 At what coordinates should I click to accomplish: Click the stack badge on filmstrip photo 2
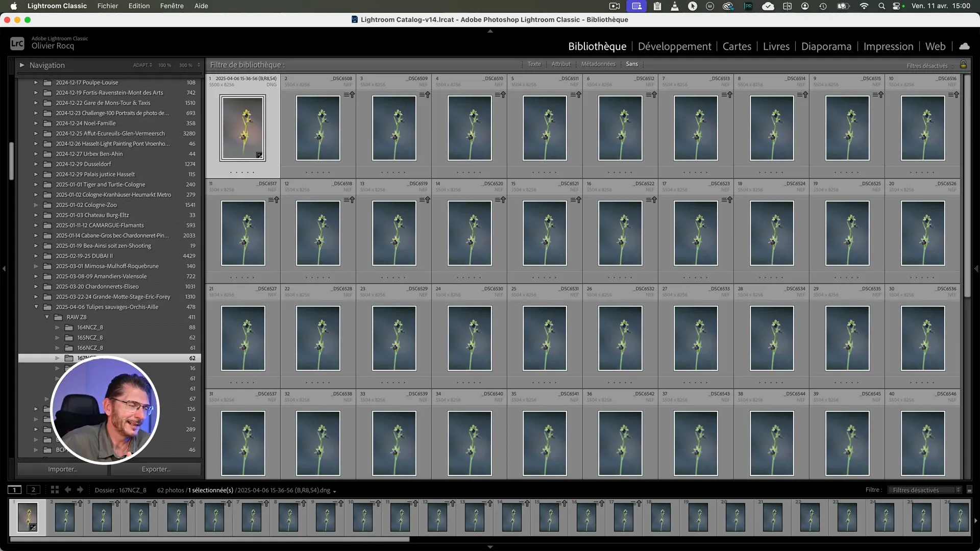tap(78, 503)
